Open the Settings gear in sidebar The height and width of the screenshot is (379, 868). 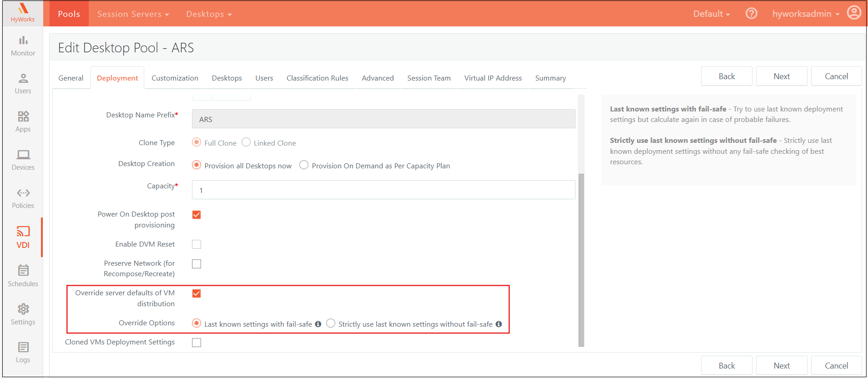pyautogui.click(x=23, y=314)
